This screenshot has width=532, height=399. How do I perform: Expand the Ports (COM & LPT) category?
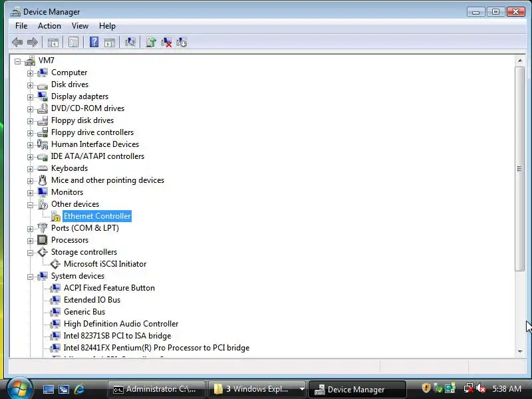point(30,229)
